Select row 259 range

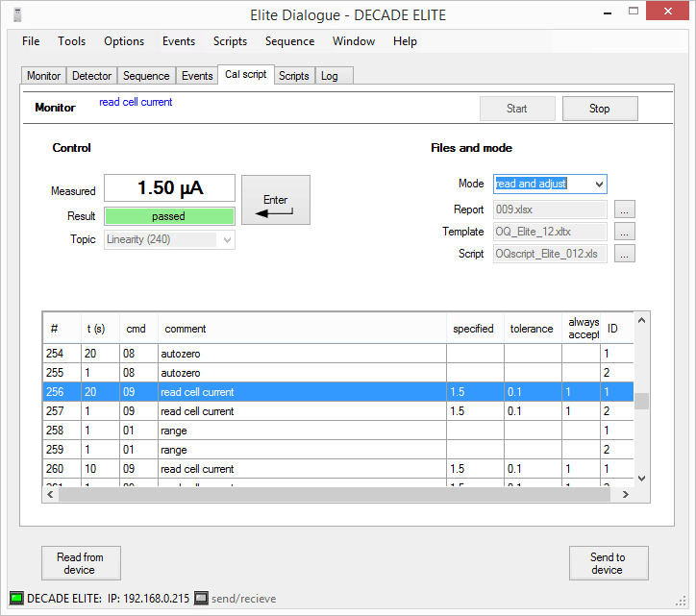[338, 450]
